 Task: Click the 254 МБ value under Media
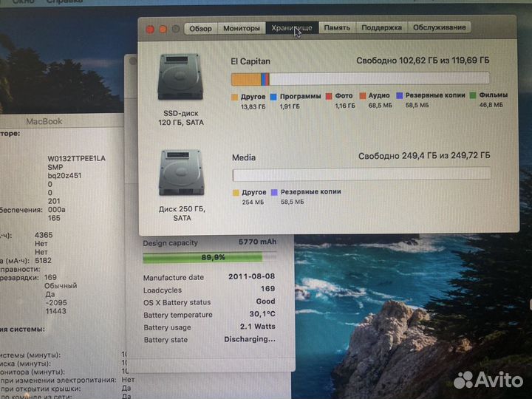click(253, 202)
